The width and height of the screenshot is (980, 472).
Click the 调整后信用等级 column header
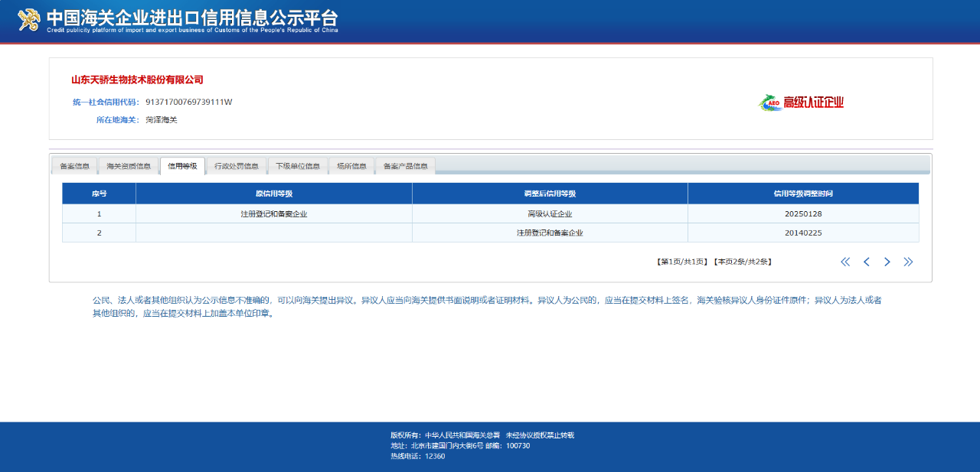tap(550, 194)
